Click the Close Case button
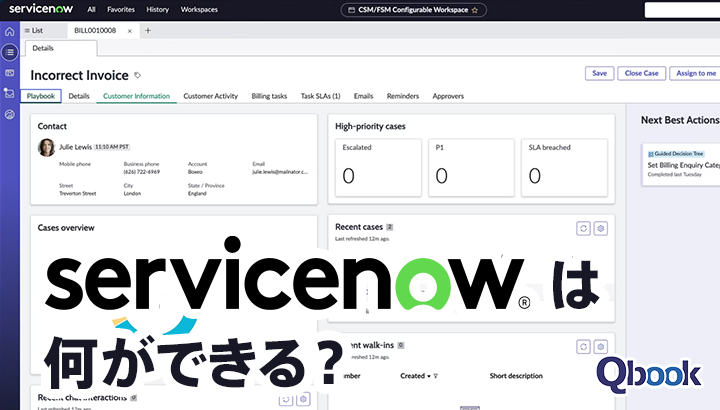The height and width of the screenshot is (410, 720). [641, 73]
